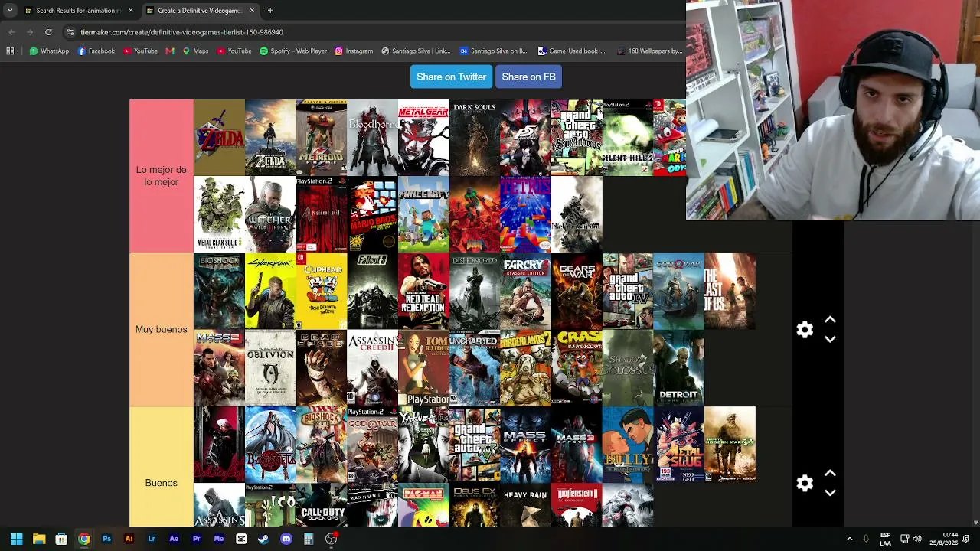The width and height of the screenshot is (980, 551).
Task: Open OBS Studio from the taskbar
Action: point(331,539)
